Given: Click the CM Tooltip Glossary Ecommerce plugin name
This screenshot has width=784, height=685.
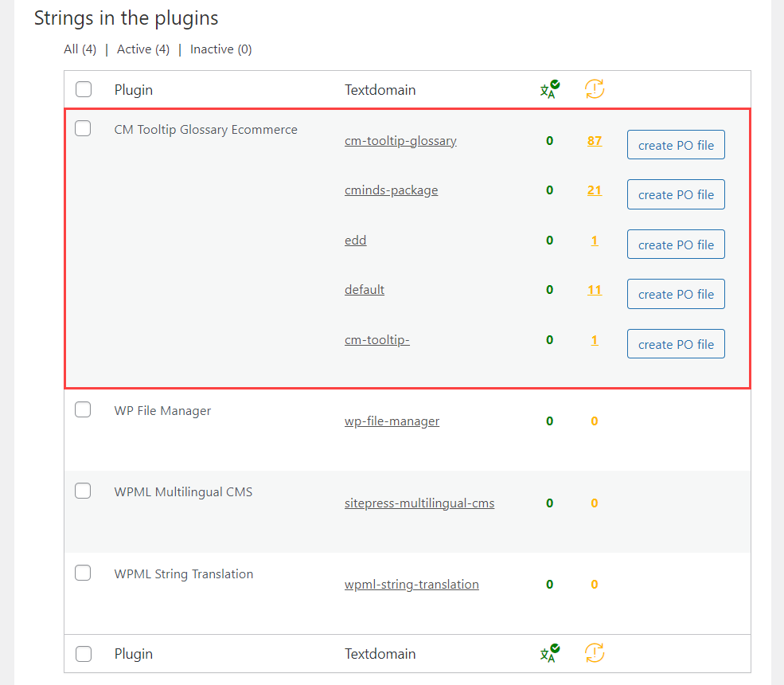Looking at the screenshot, I should tap(206, 130).
